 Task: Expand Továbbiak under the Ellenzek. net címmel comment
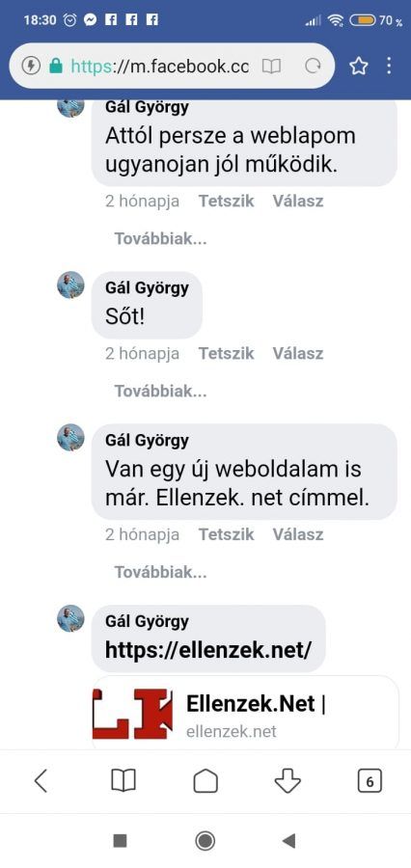tap(160, 572)
